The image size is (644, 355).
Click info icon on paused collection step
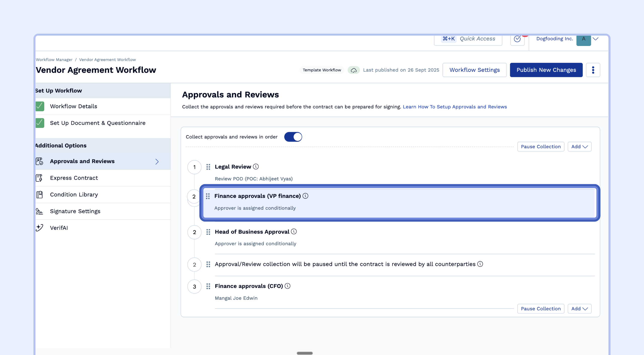click(480, 264)
